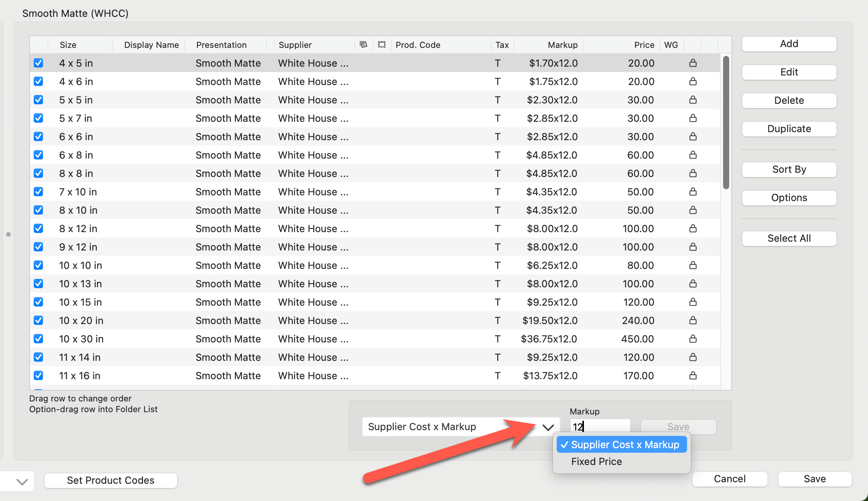Screen dimensions: 868x501
Task: Select Supplier Cost x Markup menu item
Action: [x=621, y=445]
